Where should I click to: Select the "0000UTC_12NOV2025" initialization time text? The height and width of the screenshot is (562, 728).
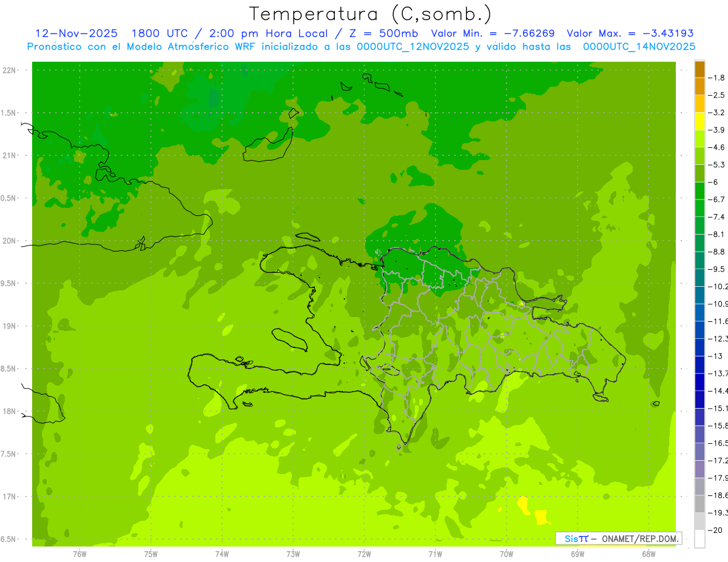pyautogui.click(x=412, y=46)
